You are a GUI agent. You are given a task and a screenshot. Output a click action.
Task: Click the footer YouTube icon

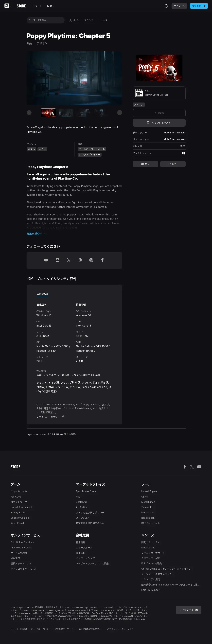point(199,467)
